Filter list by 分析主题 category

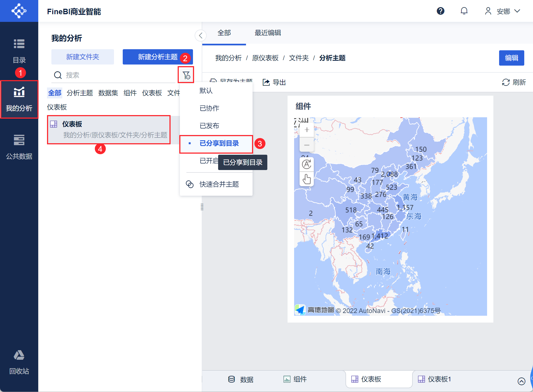pyautogui.click(x=80, y=93)
